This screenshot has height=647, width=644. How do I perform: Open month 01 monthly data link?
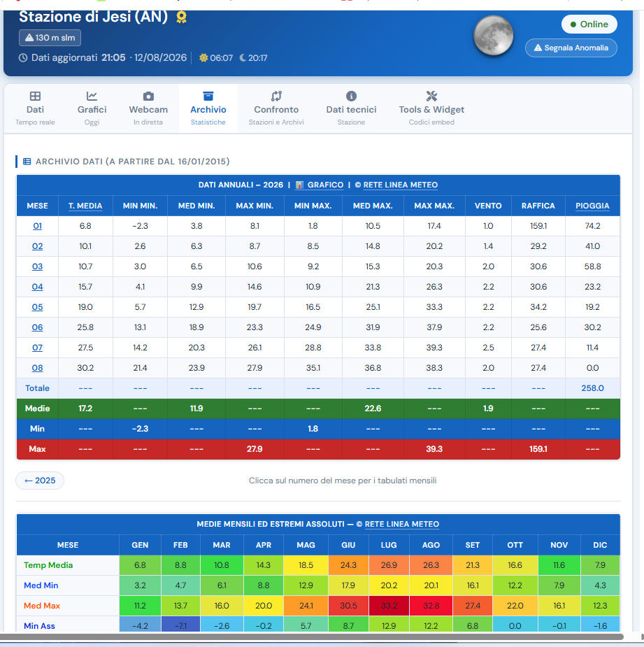(x=37, y=226)
